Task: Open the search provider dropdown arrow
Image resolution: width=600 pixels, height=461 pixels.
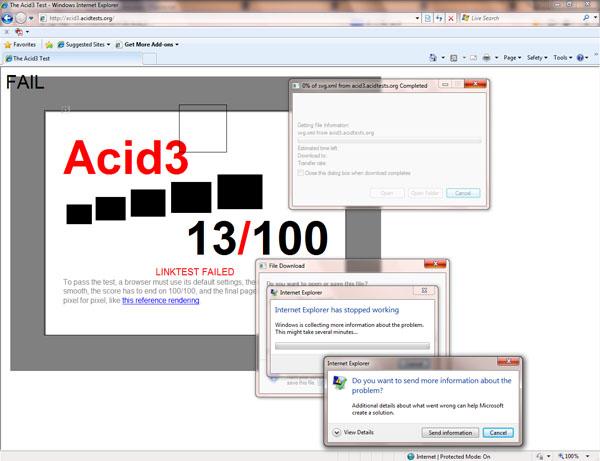Action: [595, 18]
